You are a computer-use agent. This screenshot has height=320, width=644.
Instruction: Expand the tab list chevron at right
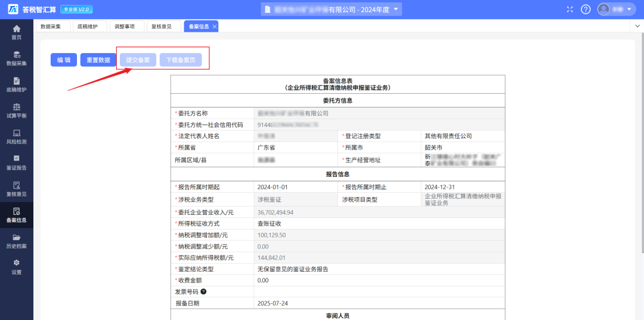(638, 26)
